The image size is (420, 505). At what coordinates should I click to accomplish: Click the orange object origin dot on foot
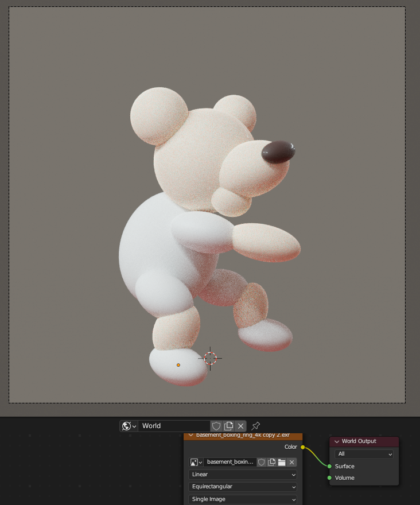coord(178,365)
